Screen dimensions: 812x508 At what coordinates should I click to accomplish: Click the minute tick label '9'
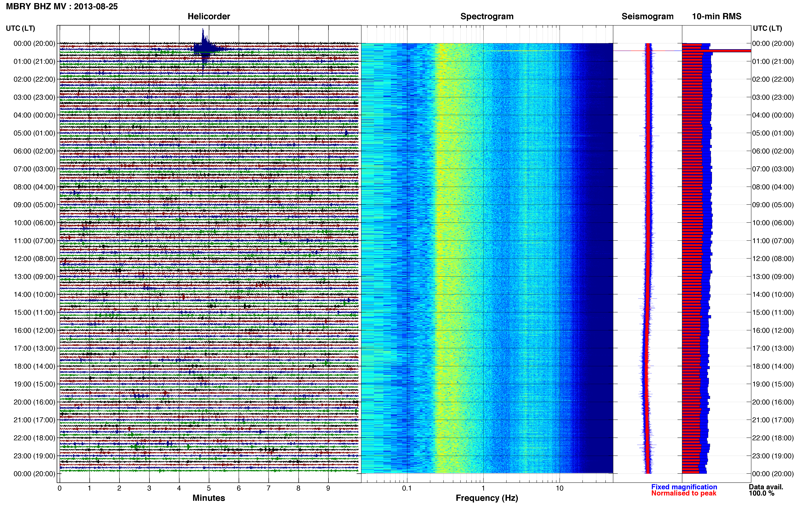[x=328, y=488]
